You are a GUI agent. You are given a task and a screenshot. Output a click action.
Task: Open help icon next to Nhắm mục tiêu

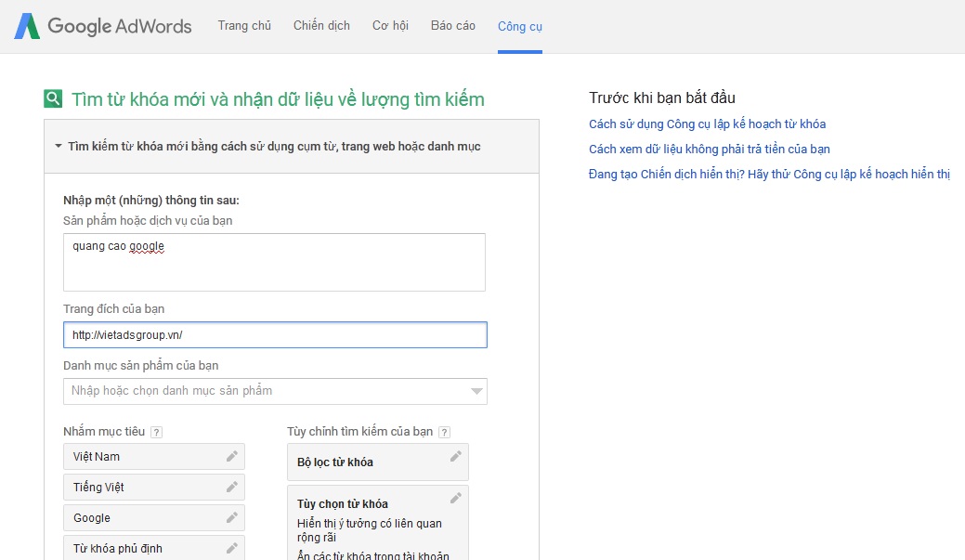point(156,432)
